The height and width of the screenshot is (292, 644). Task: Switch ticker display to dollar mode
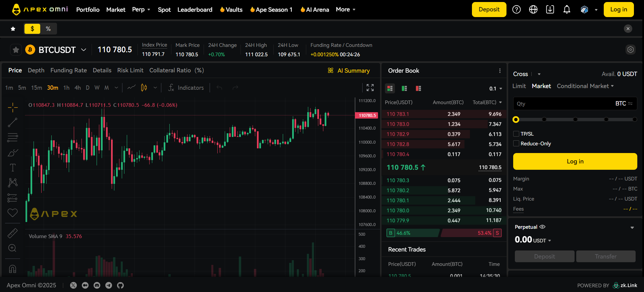pos(32,29)
